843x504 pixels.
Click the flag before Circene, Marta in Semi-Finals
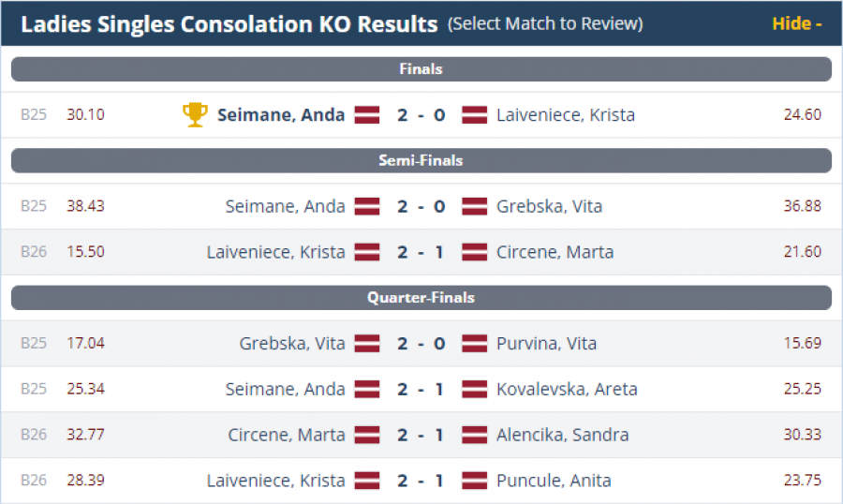click(x=475, y=252)
